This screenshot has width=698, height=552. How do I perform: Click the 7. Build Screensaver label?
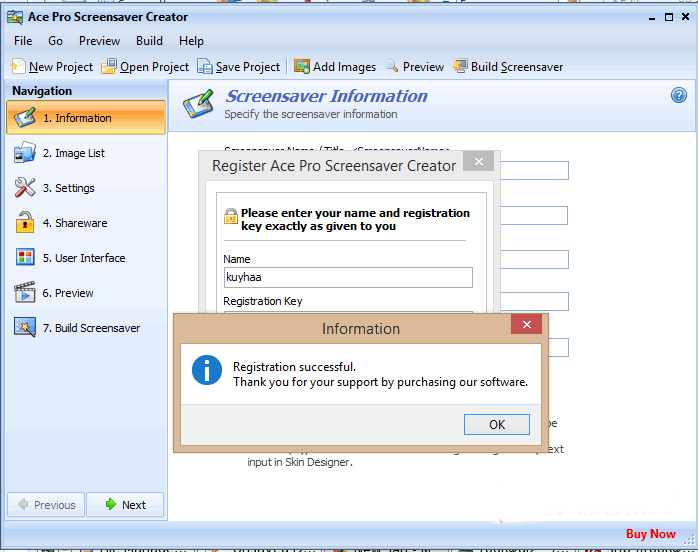pos(91,328)
